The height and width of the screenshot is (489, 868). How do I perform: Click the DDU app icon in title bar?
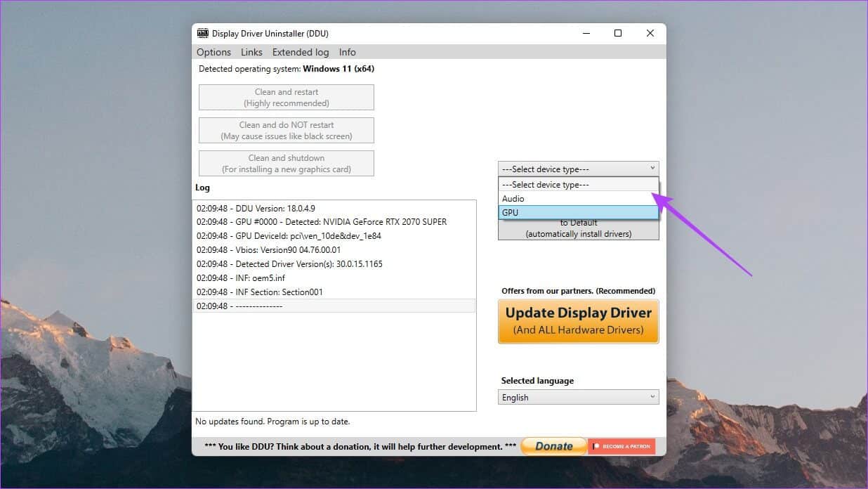[x=203, y=33]
